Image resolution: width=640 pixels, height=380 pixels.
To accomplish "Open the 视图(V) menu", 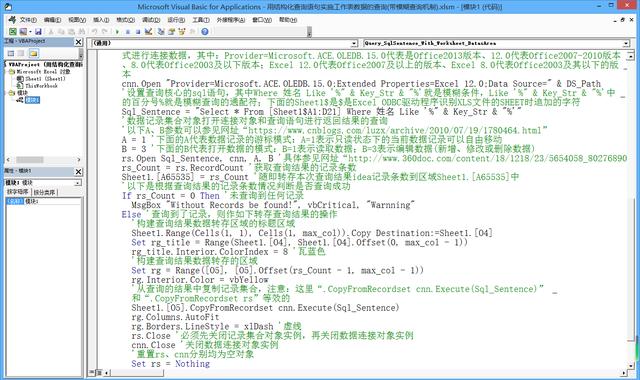I will (77, 20).
